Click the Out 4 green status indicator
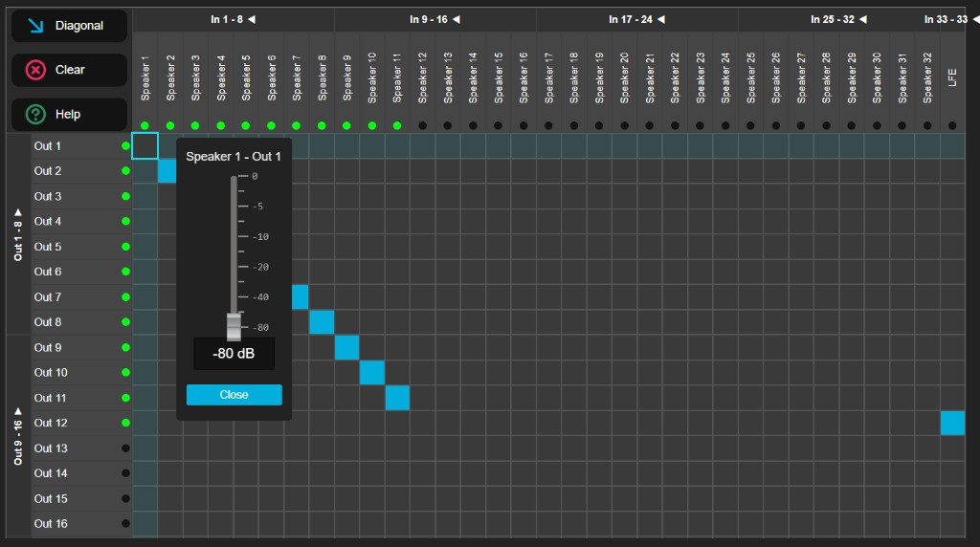The height and width of the screenshot is (547, 980). 125,221
